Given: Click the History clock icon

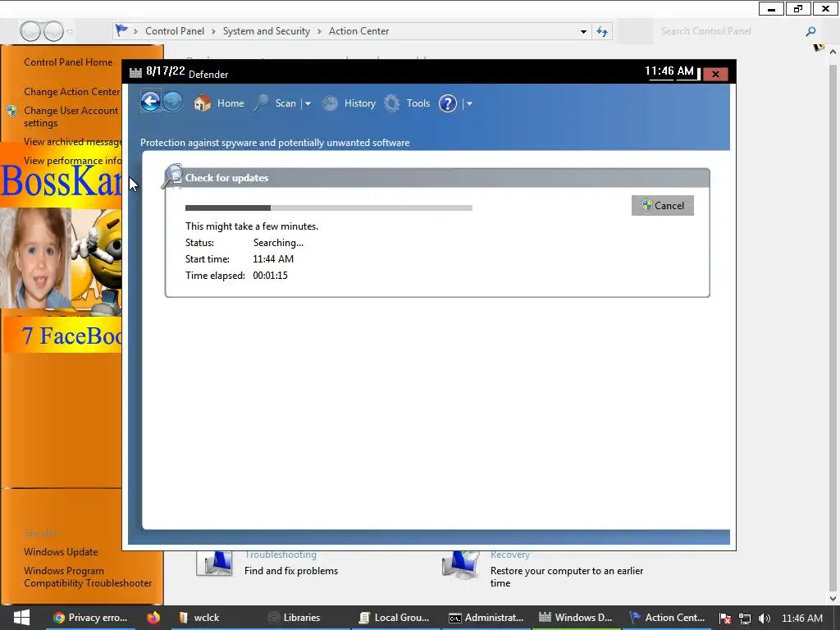Looking at the screenshot, I should (x=330, y=103).
